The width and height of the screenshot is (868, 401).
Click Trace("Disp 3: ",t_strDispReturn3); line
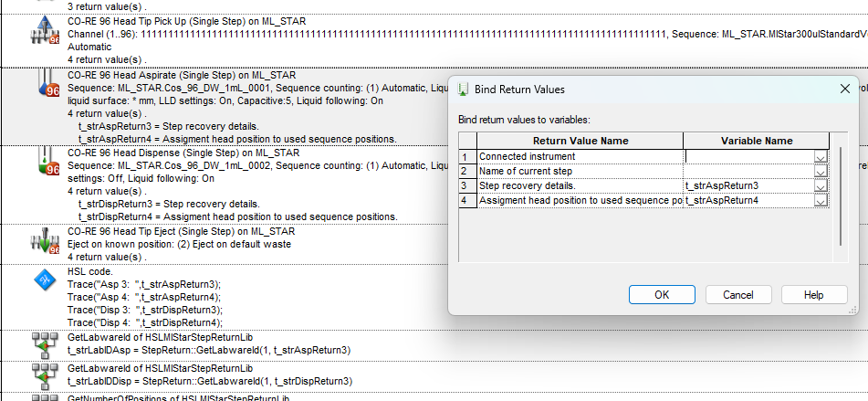[145, 310]
